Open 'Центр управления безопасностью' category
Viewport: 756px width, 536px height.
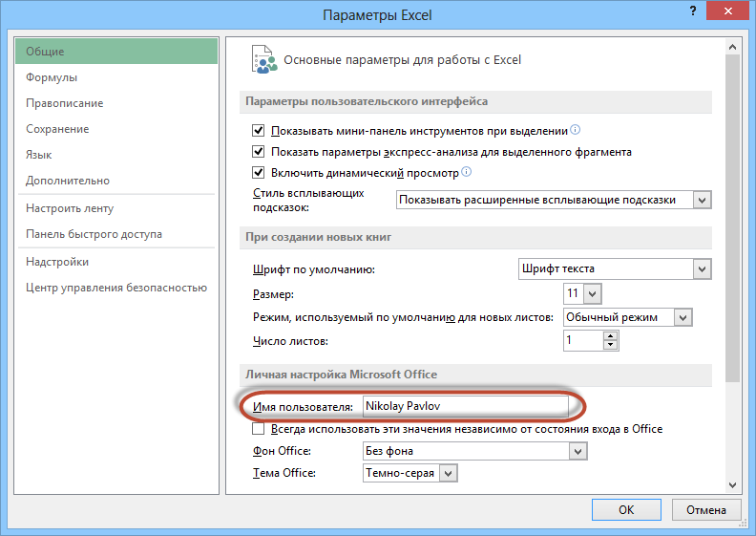116,288
